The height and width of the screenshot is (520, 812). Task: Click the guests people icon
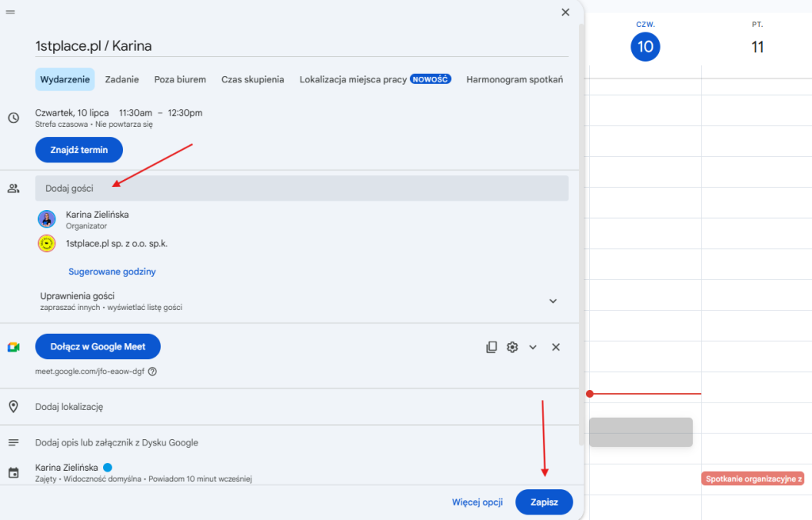(13, 189)
